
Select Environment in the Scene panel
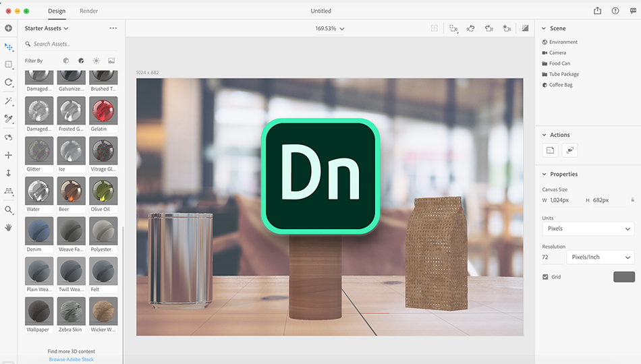tap(559, 42)
